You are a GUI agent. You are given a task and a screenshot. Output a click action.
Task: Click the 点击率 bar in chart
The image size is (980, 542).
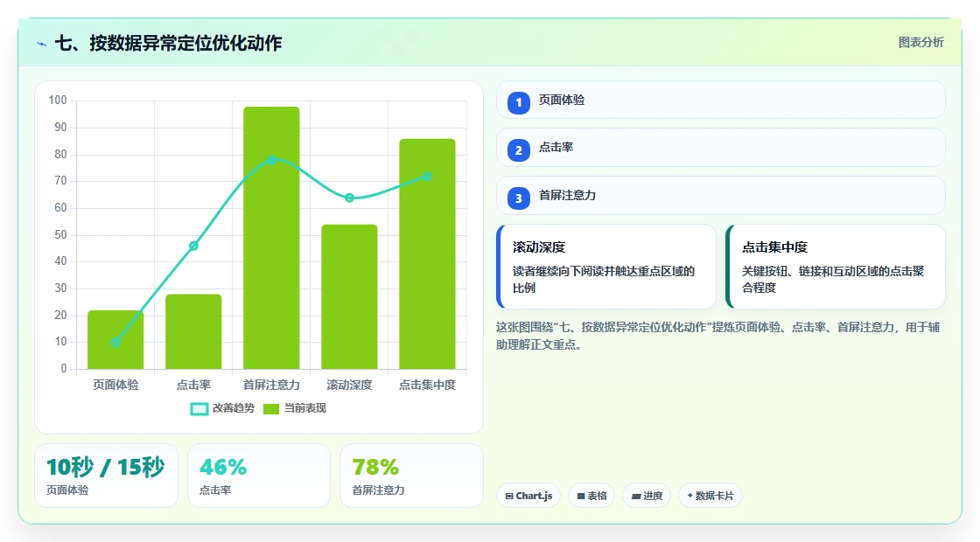(193, 331)
